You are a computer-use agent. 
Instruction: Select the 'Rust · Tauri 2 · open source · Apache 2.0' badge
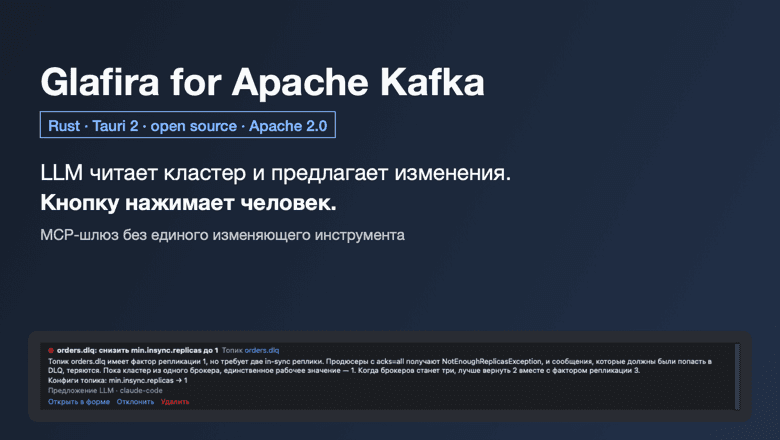[188, 125]
